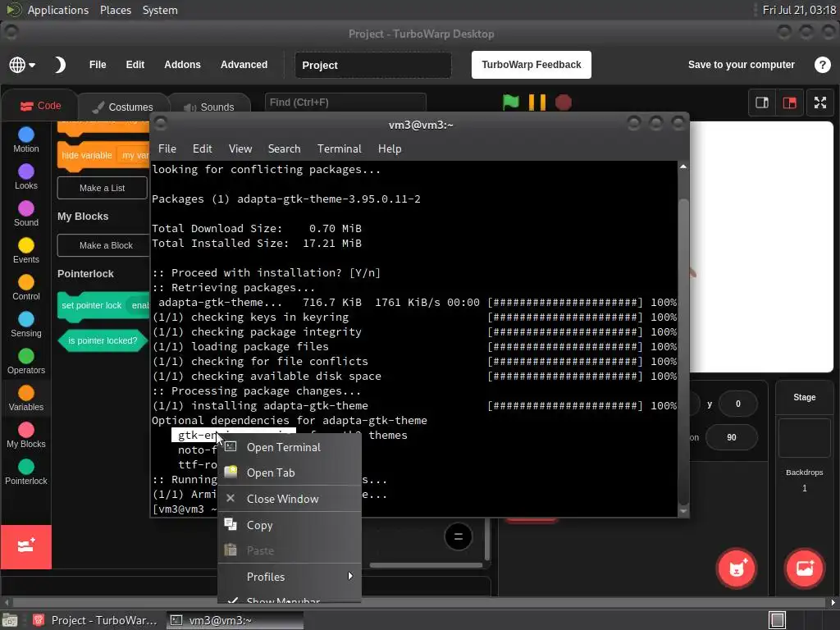Viewport: 840px width, 630px height.
Task: Click Save to your computer
Action: point(741,65)
